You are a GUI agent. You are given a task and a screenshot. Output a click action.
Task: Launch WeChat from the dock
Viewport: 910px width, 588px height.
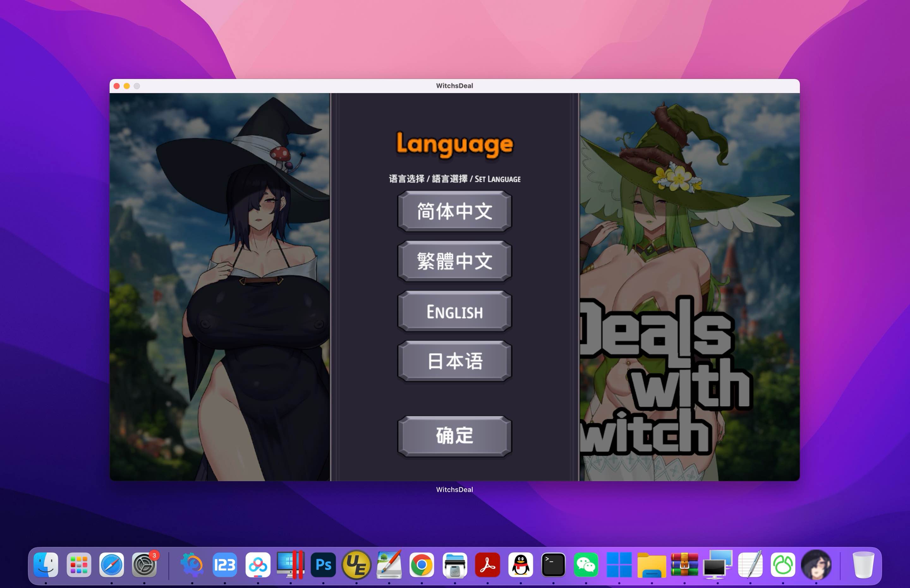[x=586, y=565]
